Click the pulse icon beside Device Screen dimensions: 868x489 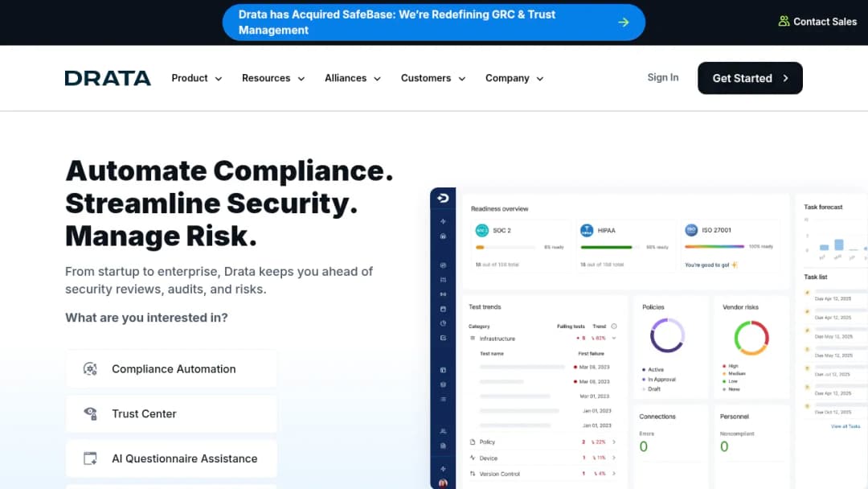coord(473,458)
